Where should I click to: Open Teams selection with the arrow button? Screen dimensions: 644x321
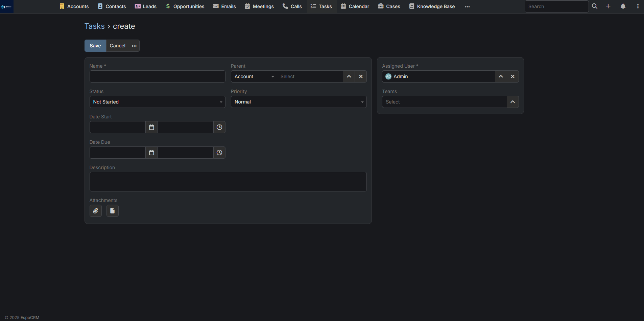click(513, 102)
